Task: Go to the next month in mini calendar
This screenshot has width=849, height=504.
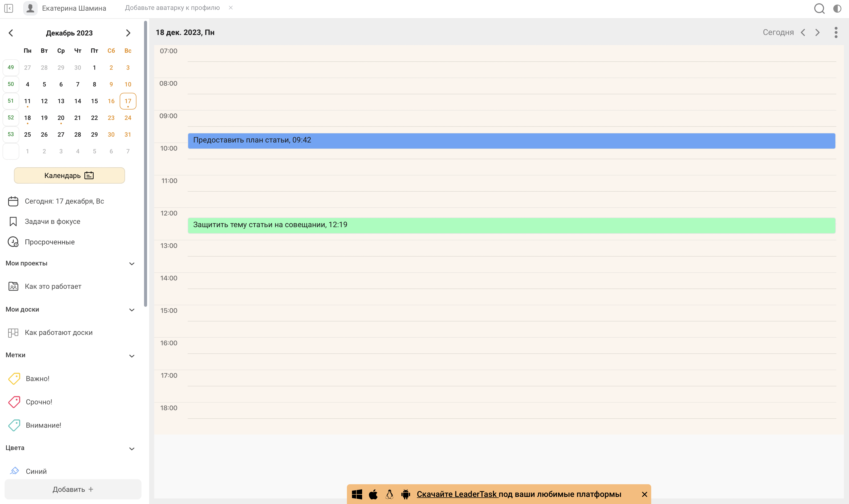Action: [x=128, y=33]
